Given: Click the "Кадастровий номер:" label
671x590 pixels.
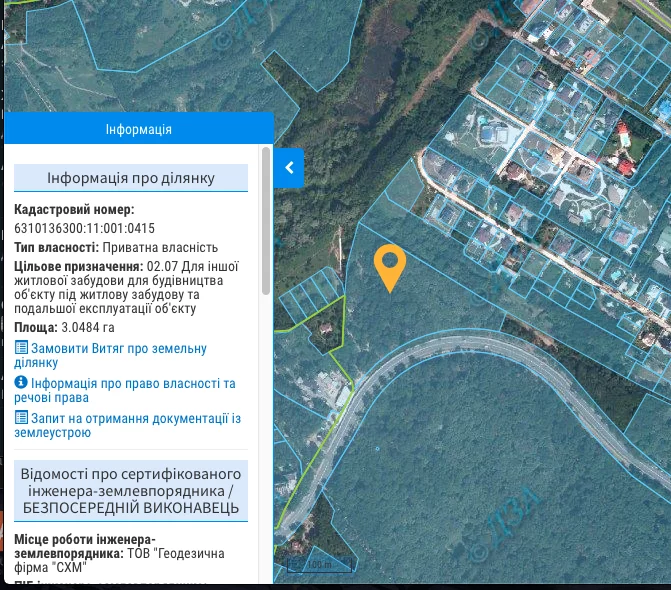Looking at the screenshot, I should click(x=74, y=209).
